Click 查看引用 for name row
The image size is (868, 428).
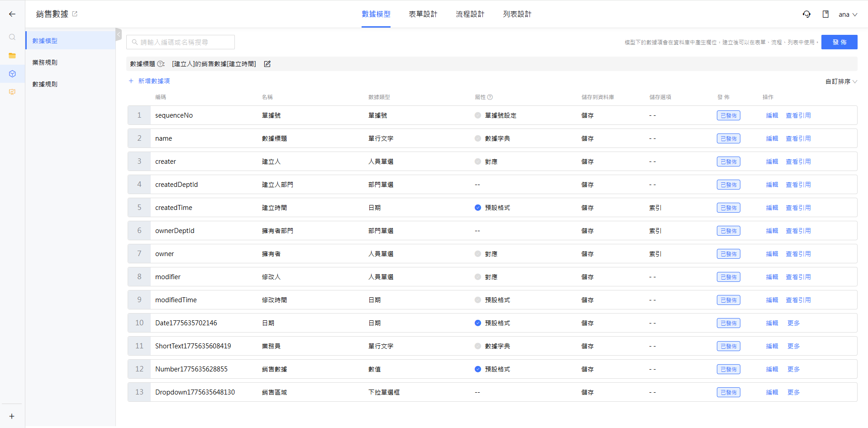(x=798, y=138)
